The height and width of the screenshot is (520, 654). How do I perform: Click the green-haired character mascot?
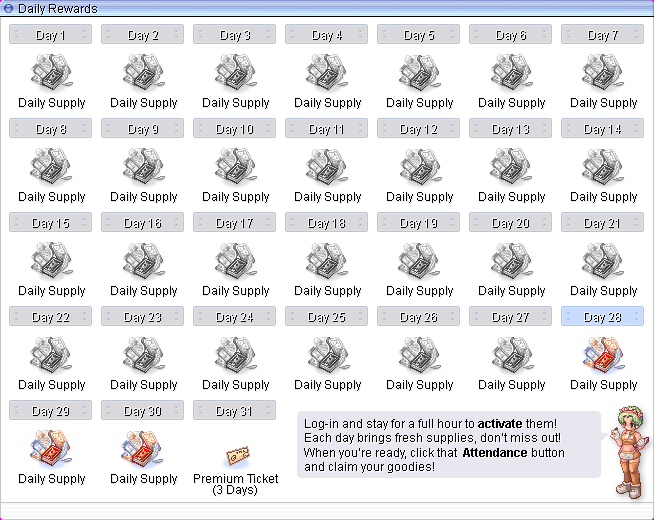[x=624, y=448]
